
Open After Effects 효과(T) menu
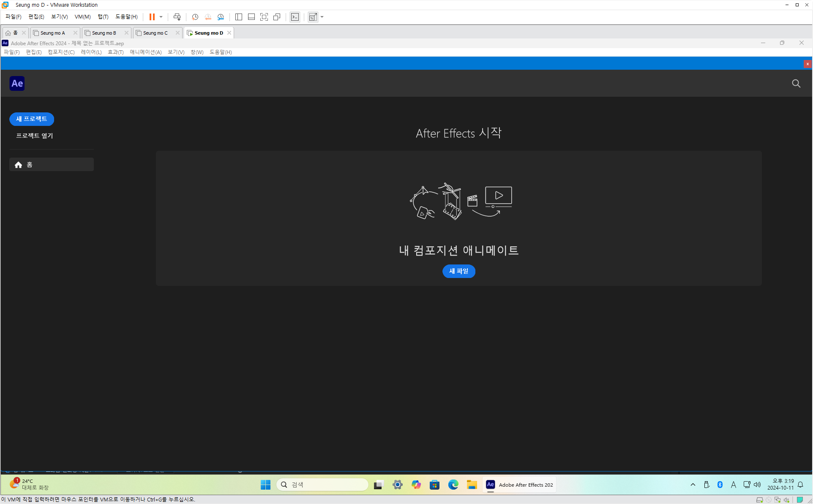pyautogui.click(x=116, y=52)
